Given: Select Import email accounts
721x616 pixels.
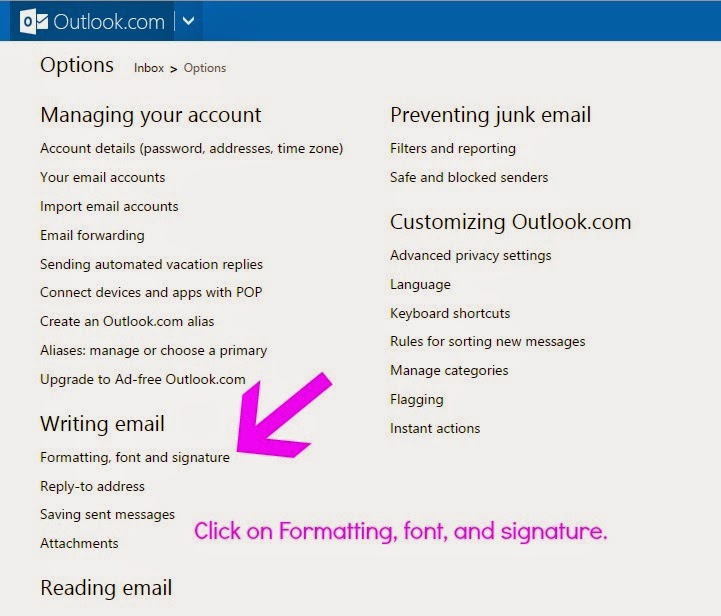Looking at the screenshot, I should tap(109, 206).
